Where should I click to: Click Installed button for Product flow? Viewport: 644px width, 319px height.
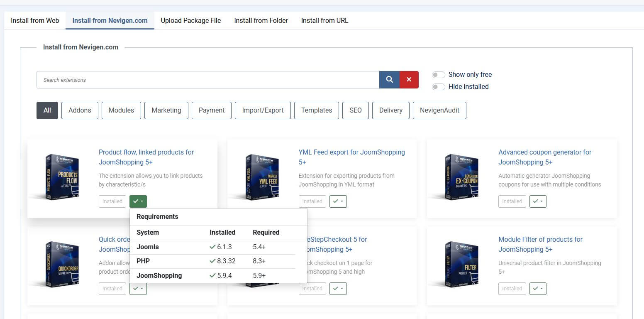112,201
